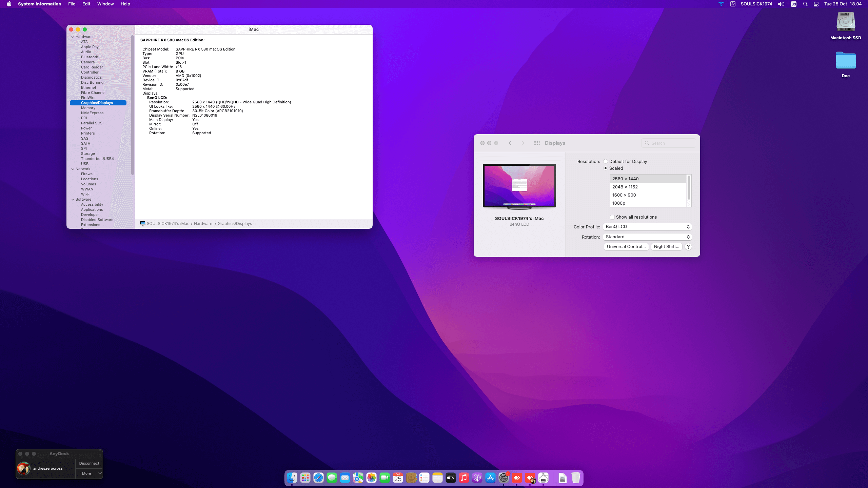Open the volume control in menu bar
This screenshot has height=488, width=868.
(x=781, y=4)
